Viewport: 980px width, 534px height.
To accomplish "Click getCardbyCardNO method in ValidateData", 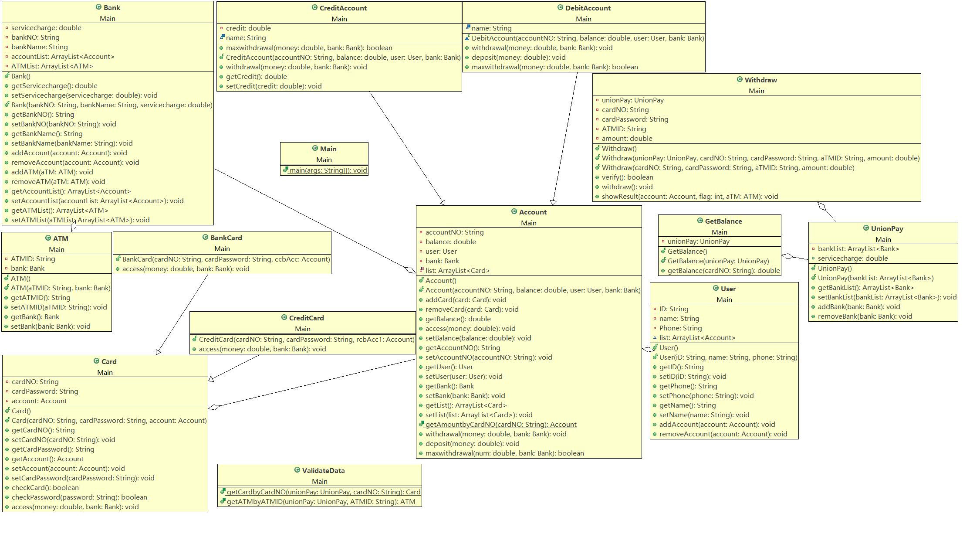I will pos(323,492).
